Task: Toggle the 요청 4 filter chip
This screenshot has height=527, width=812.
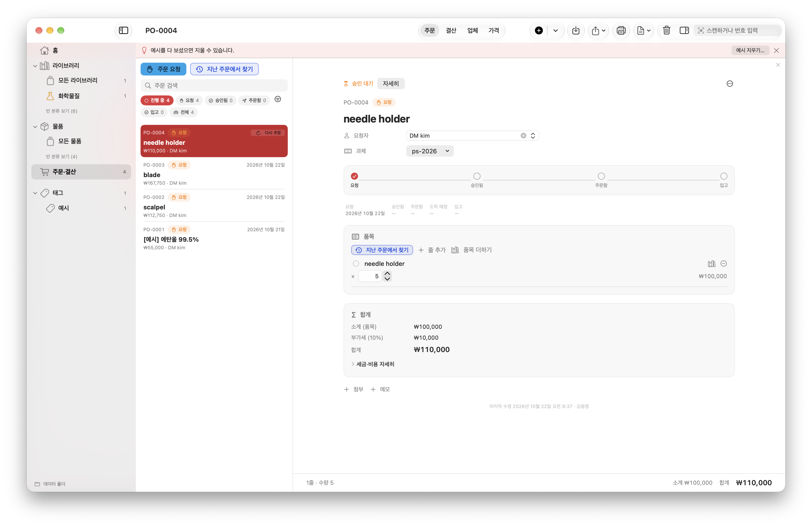Action: (189, 100)
